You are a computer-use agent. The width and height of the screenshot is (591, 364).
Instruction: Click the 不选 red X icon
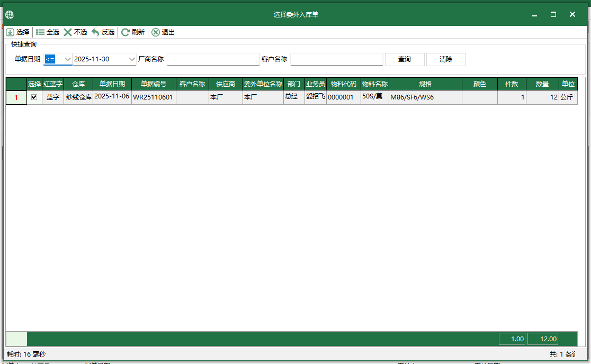point(68,32)
